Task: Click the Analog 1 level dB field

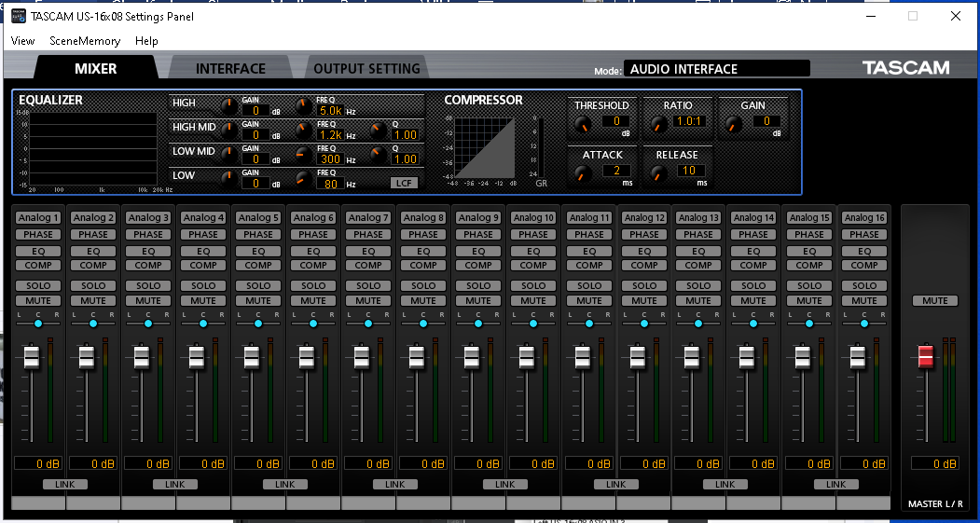Action: tap(38, 463)
